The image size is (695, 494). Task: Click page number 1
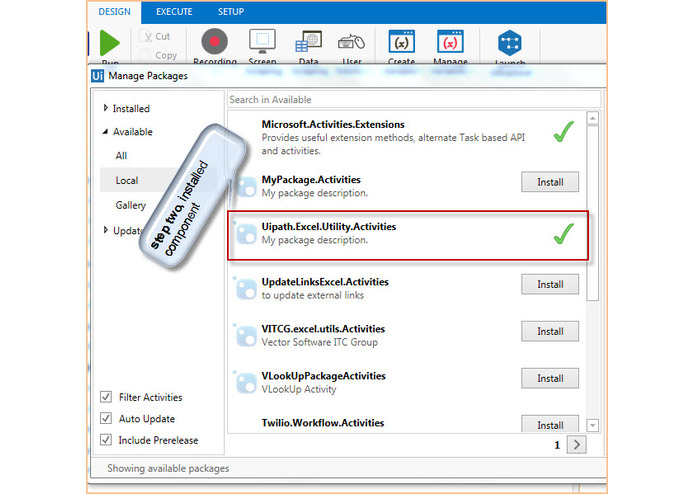[x=557, y=445]
